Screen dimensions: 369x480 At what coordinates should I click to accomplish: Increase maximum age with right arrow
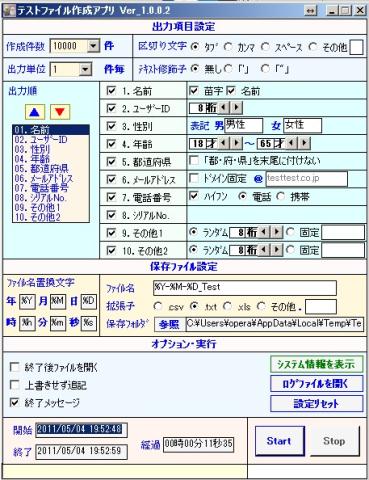[x=304, y=143]
